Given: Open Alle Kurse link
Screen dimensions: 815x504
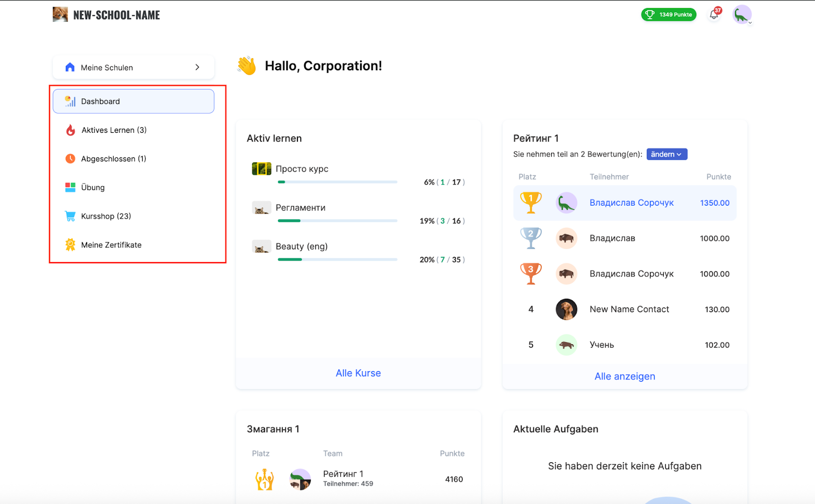Looking at the screenshot, I should click(358, 373).
